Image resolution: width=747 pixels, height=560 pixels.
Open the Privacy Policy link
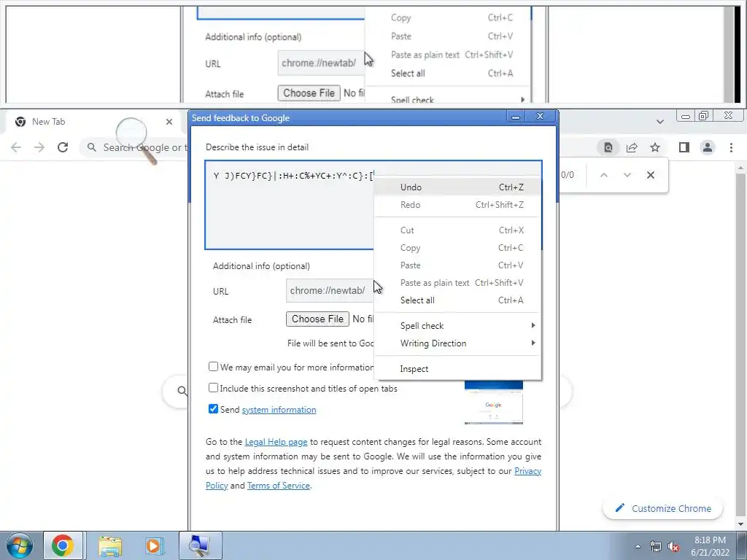(x=528, y=471)
